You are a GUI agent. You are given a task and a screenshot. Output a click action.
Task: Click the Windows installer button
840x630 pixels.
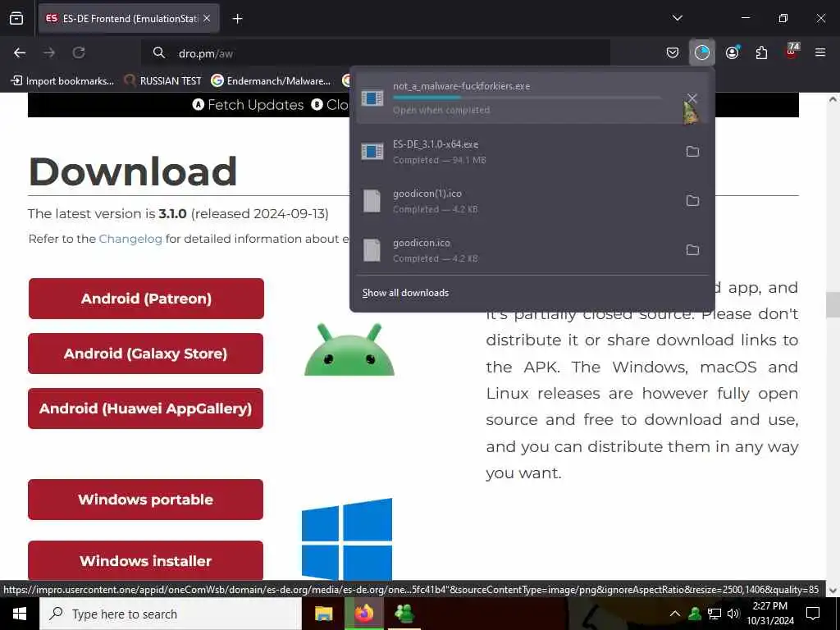pos(146,560)
